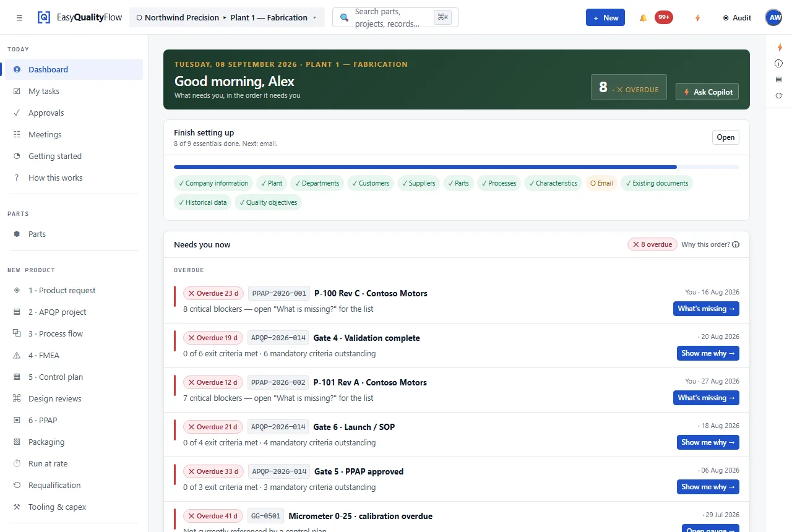Click the Suppliers setup chip
This screenshot has width=792, height=532.
pos(418,183)
